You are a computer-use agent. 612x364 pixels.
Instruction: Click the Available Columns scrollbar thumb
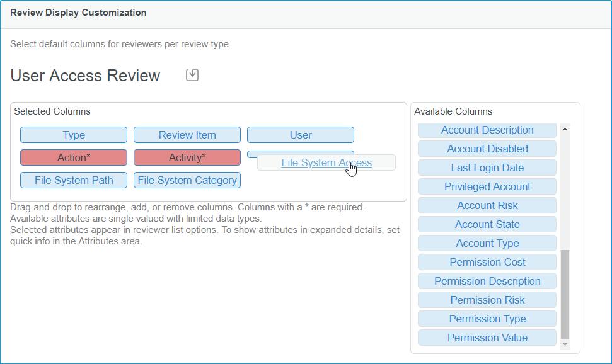[x=565, y=294]
